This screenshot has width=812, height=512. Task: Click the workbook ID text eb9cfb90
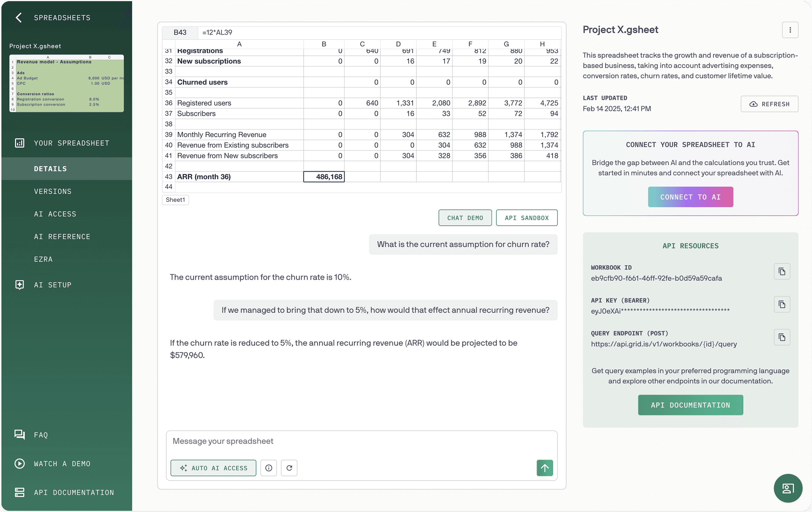656,278
